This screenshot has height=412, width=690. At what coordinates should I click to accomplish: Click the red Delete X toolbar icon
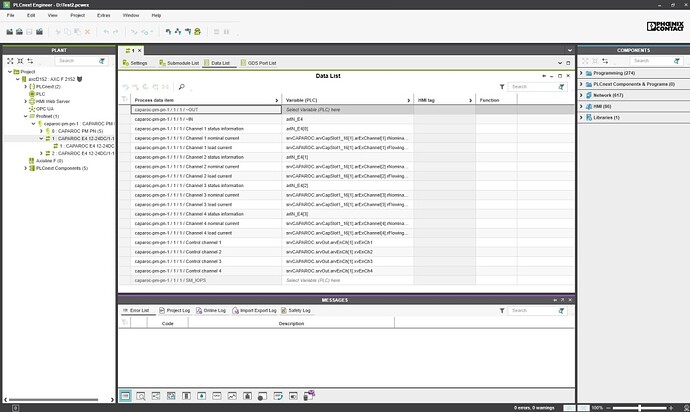coord(87,32)
